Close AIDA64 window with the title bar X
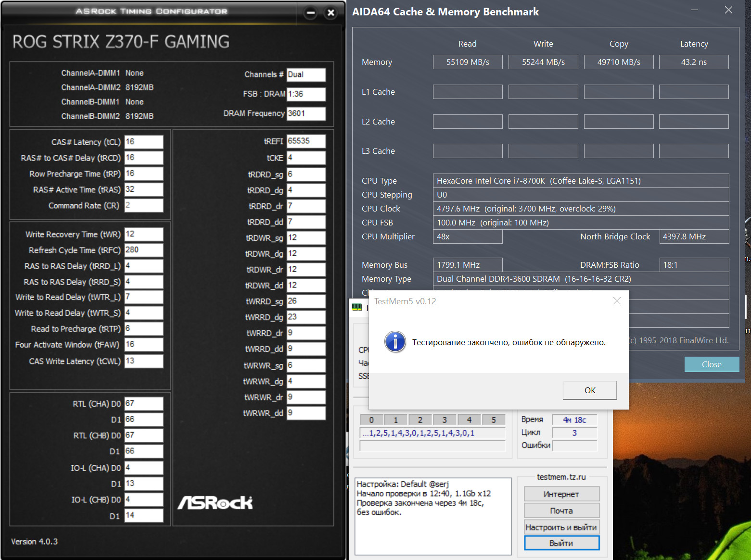Viewport: 751px width, 560px height. tap(728, 10)
